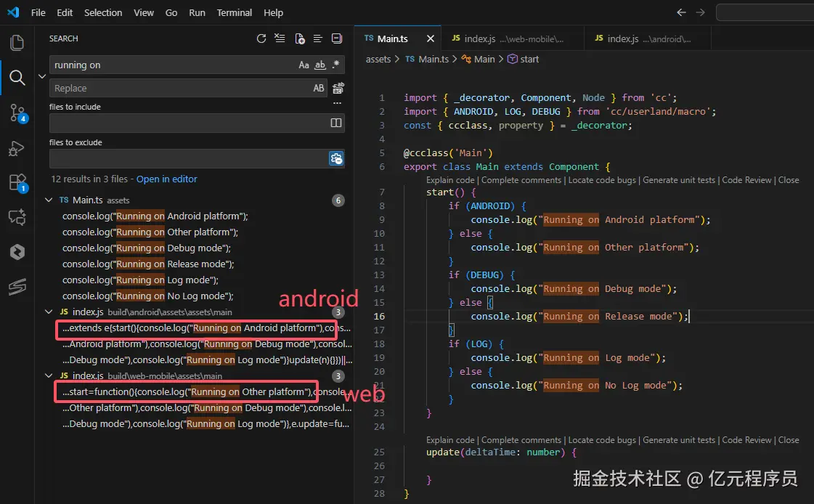Collapse the Main.ts search results group
The image size is (814, 504).
click(49, 200)
